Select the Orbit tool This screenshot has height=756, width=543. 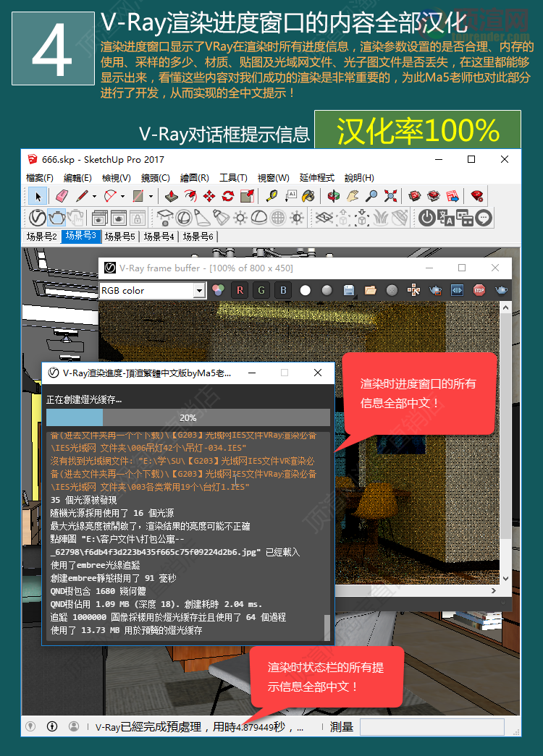tap(334, 196)
